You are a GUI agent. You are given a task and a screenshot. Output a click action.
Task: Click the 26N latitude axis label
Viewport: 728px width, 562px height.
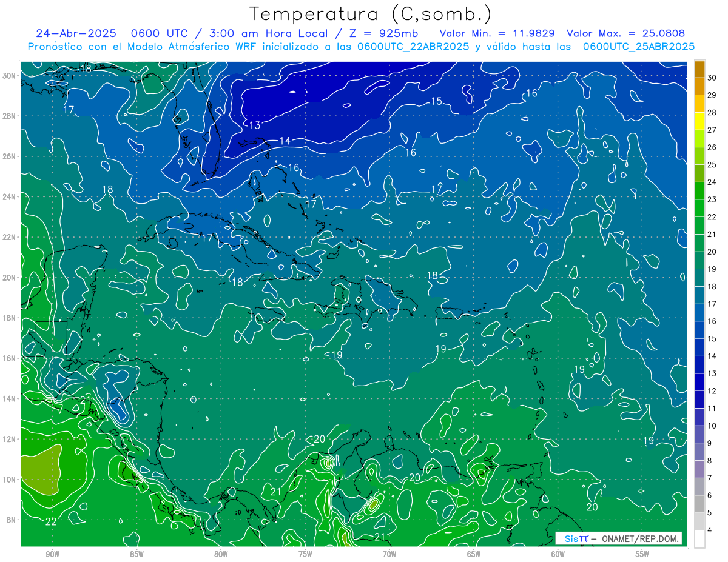10,156
